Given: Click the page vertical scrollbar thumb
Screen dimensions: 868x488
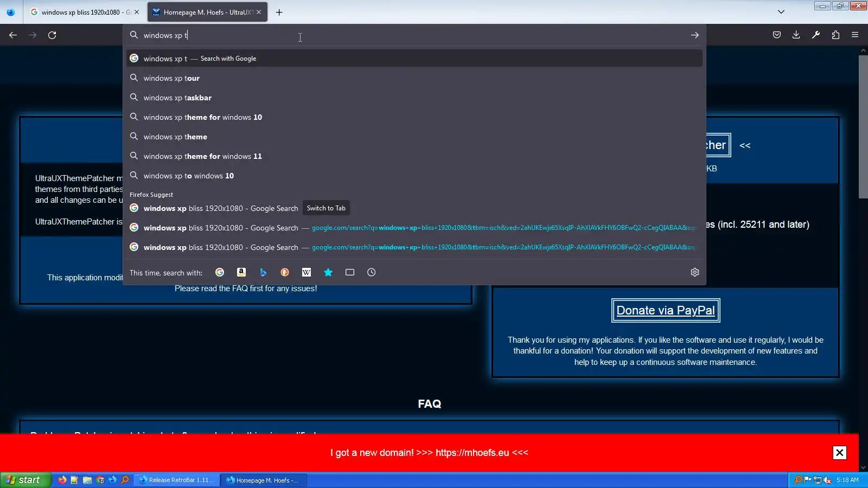Looking at the screenshot, I should point(863,126).
